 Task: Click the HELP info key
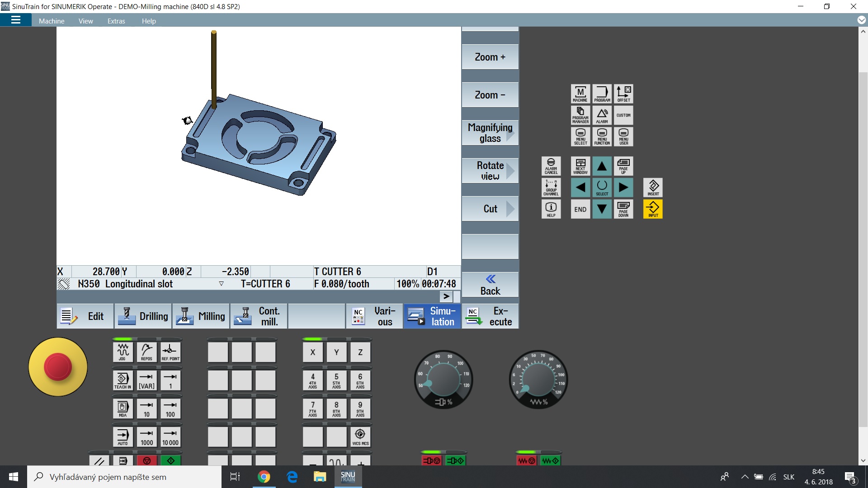[x=551, y=209]
